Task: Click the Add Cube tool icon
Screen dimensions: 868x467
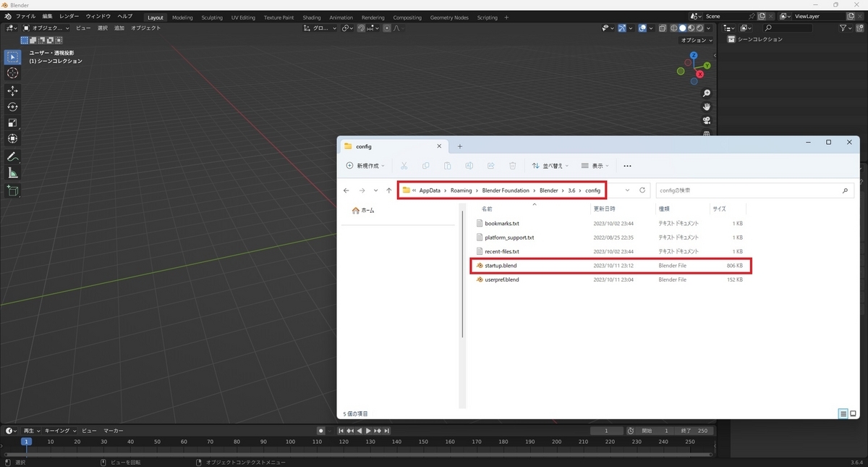Action: coord(12,190)
